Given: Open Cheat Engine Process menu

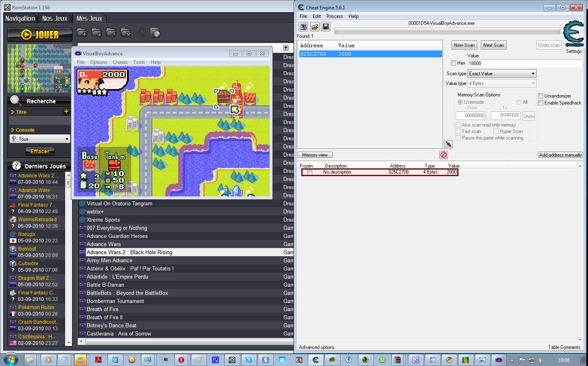Looking at the screenshot, I should pos(335,16).
